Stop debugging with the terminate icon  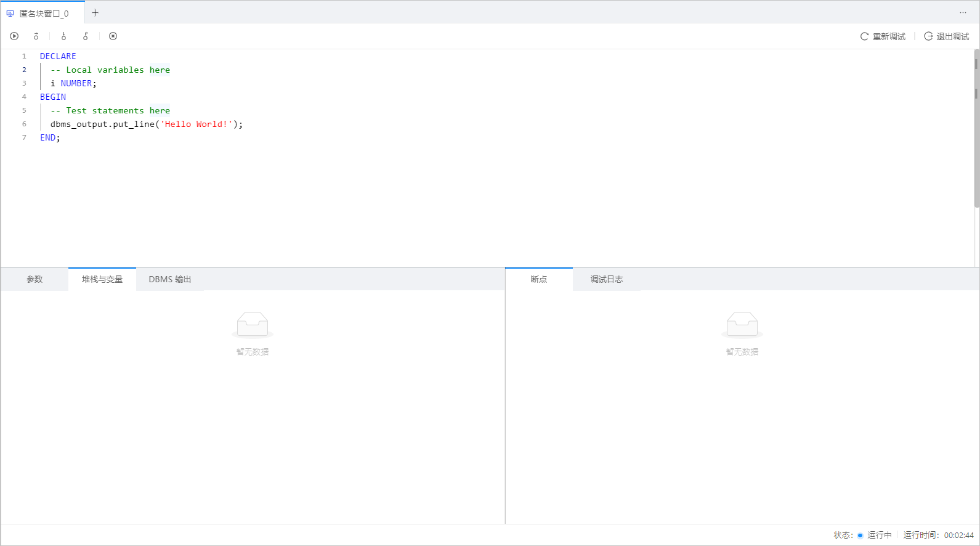pos(113,36)
